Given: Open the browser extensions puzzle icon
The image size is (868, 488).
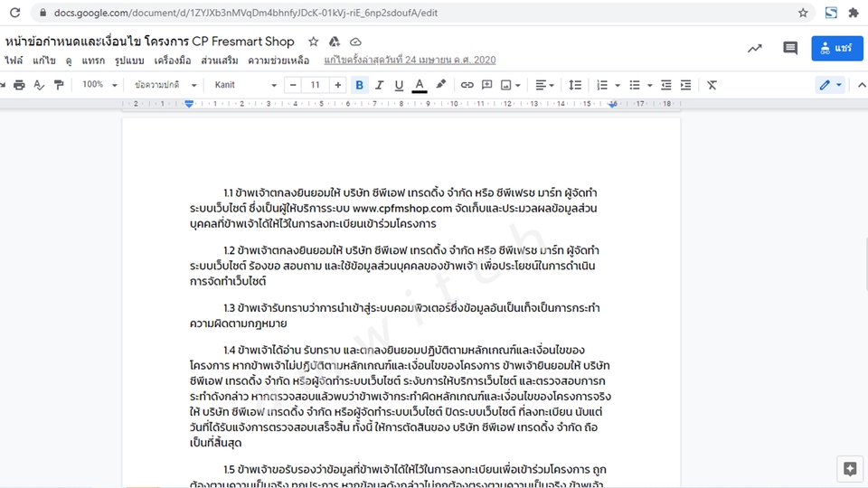Looking at the screenshot, I should coord(854,13).
